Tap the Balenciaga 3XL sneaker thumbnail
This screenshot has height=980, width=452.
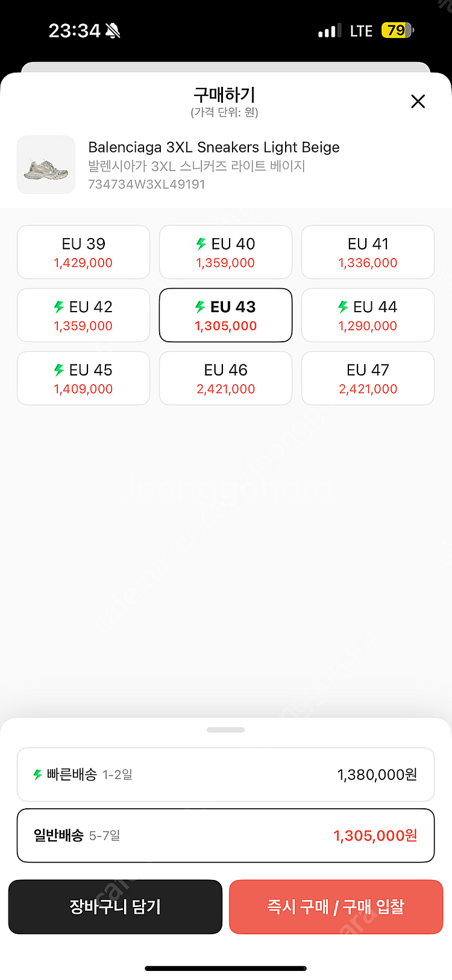click(46, 165)
